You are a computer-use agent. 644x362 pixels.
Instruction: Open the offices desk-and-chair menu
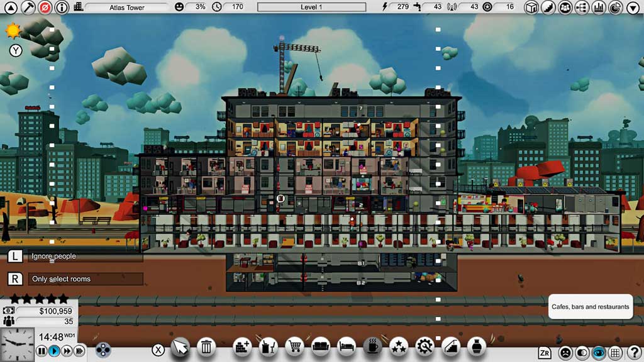pyautogui.click(x=268, y=347)
